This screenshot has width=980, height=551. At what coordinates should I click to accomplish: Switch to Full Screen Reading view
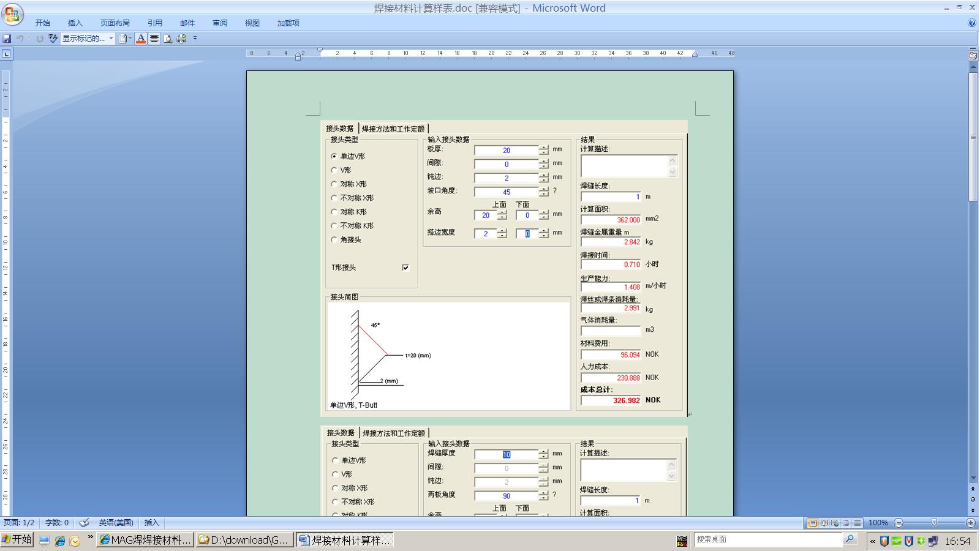(824, 523)
